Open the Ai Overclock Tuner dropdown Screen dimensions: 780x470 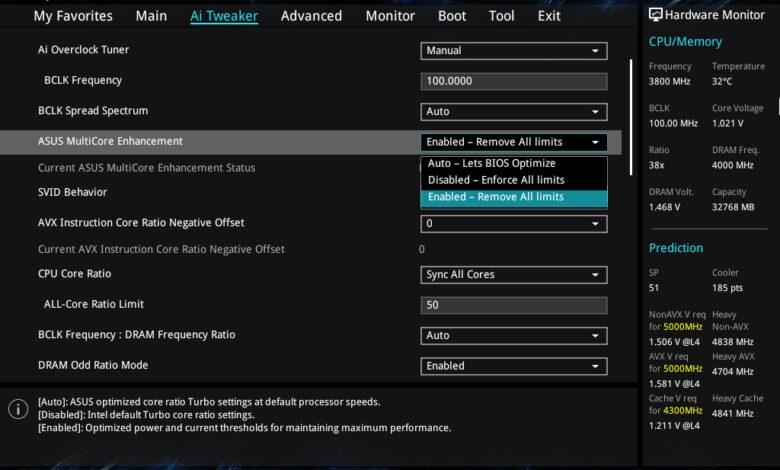tap(514, 51)
